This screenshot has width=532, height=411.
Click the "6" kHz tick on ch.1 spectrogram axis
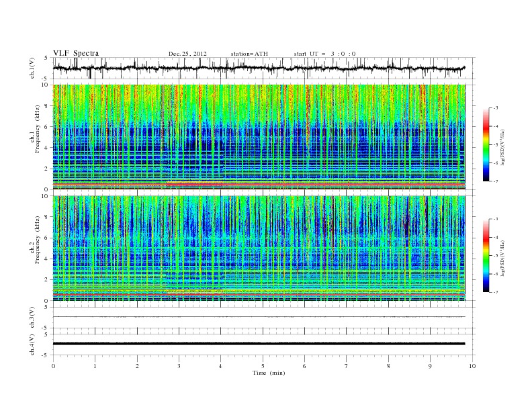47,127
